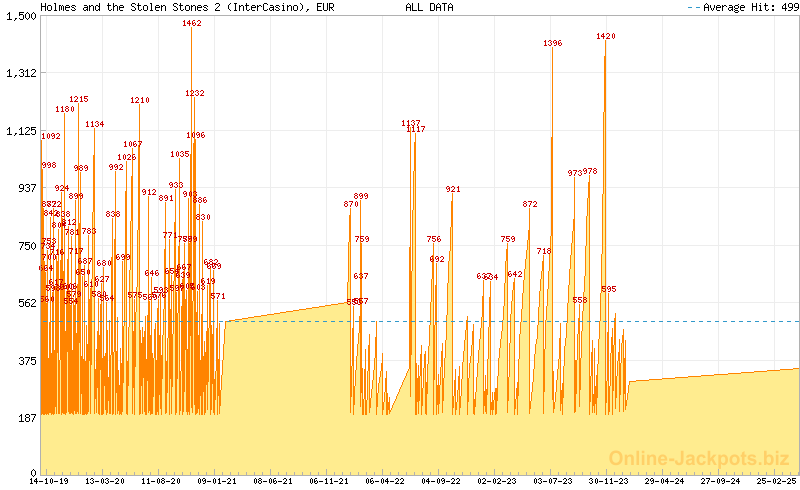Select the 1210 data point label
This screenshot has height=490, width=800.
tap(140, 100)
